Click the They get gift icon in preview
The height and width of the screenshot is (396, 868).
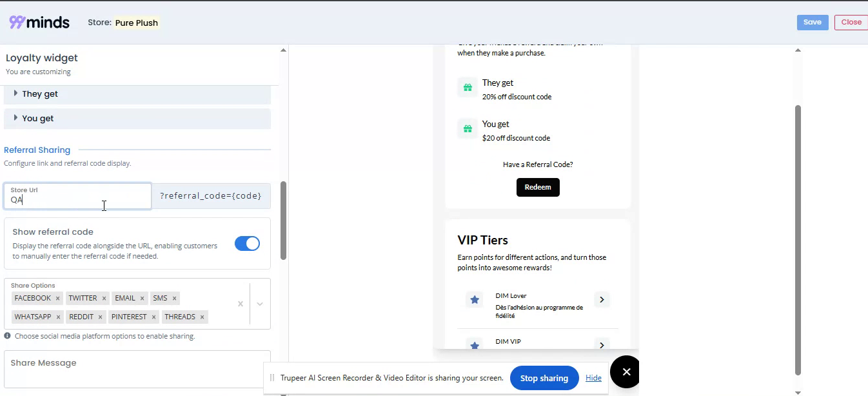(x=468, y=87)
